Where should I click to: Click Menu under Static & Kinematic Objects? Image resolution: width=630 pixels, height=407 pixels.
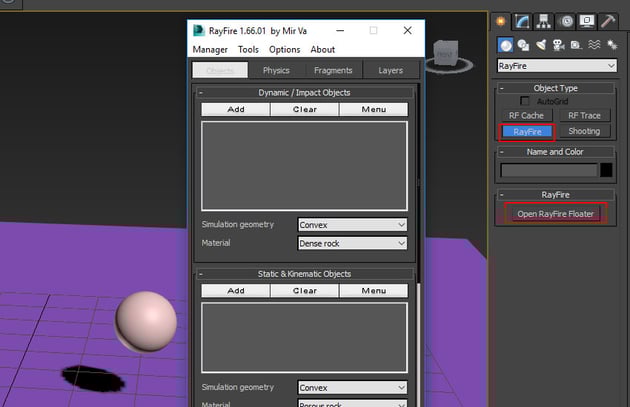coord(374,290)
